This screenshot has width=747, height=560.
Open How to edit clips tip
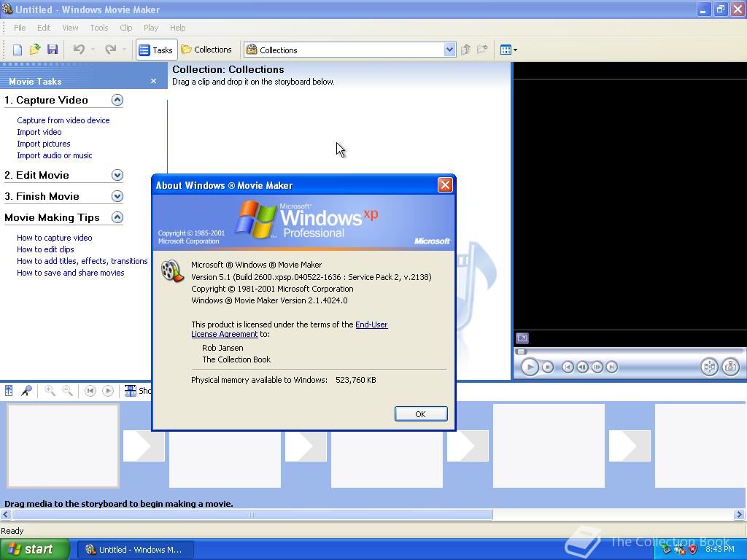[x=45, y=249]
